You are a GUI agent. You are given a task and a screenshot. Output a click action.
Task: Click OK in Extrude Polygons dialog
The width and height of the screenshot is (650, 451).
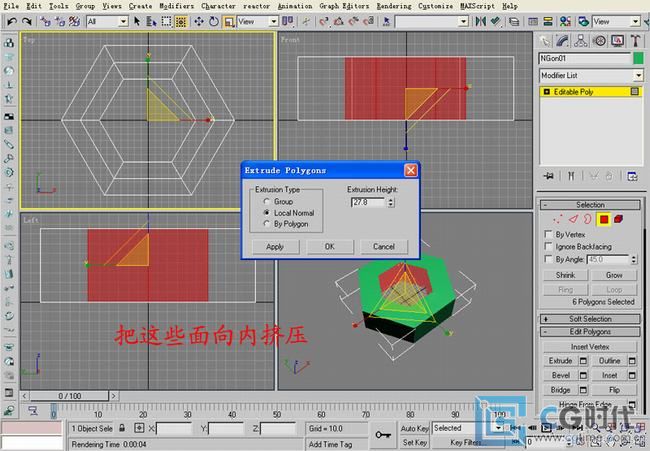[x=330, y=247]
